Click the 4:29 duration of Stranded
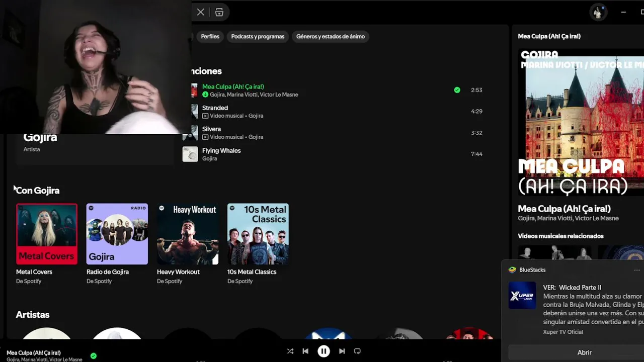The image size is (644, 362). tap(476, 111)
